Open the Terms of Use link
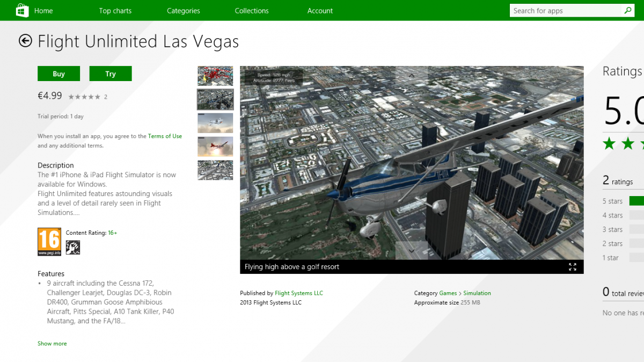 pos(165,136)
